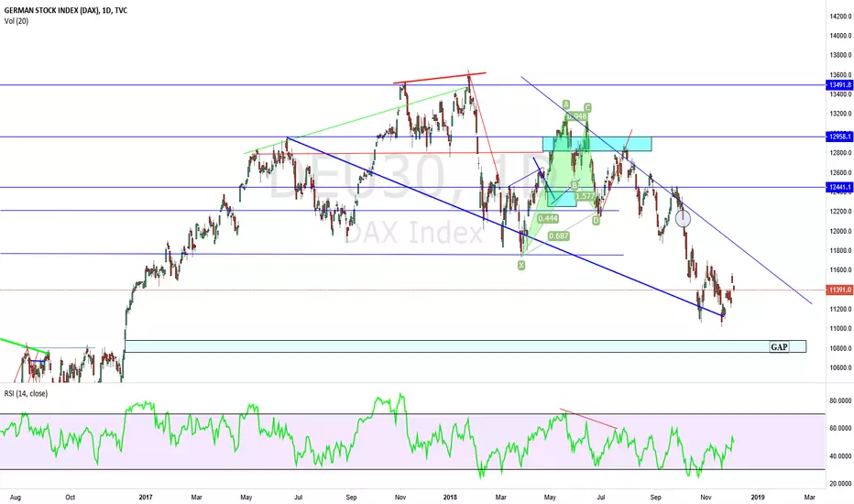This screenshot has height=504, width=854.
Task: Click the harmonic pattern point X label
Action: coord(521,266)
